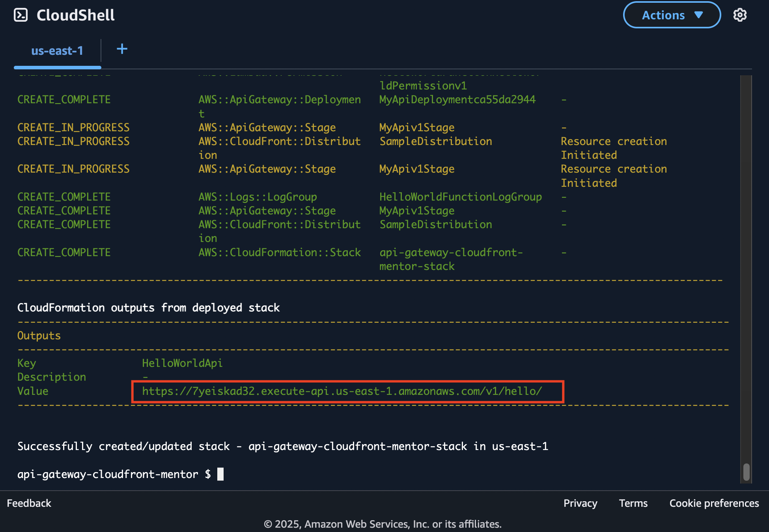Click the HelloWorldApi output key text
The image size is (769, 532).
tap(182, 363)
